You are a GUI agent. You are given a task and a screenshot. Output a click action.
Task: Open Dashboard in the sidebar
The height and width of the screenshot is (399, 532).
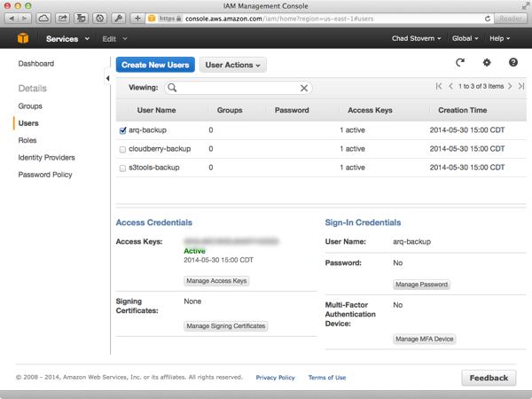[x=36, y=64]
